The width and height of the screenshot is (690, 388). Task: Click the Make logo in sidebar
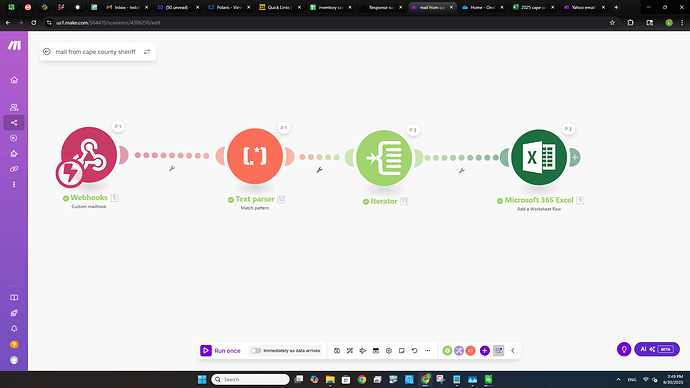(x=14, y=45)
